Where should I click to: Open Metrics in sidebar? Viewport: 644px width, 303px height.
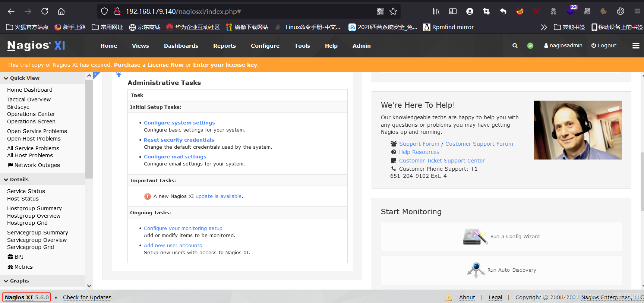[x=20, y=267]
